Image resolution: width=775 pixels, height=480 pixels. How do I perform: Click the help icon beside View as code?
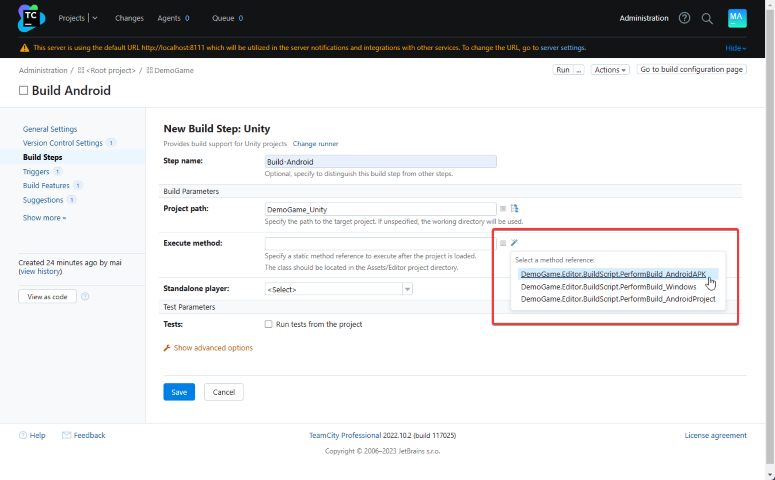85,296
